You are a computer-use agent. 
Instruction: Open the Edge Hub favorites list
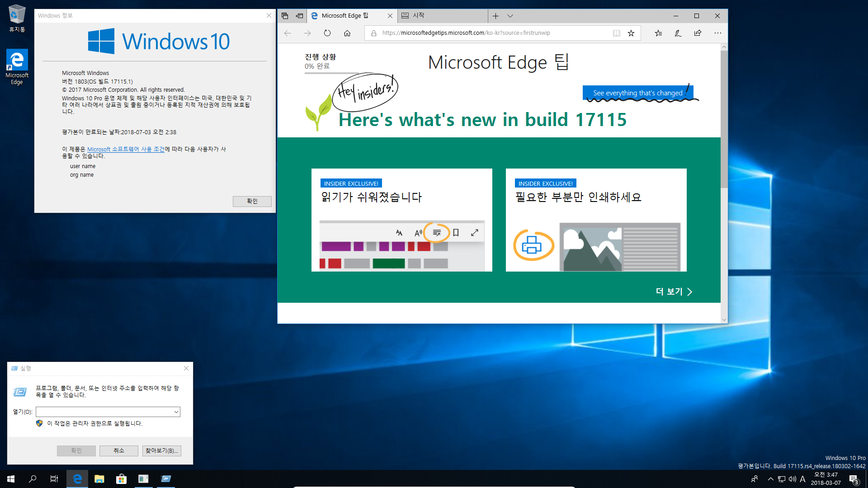[658, 33]
